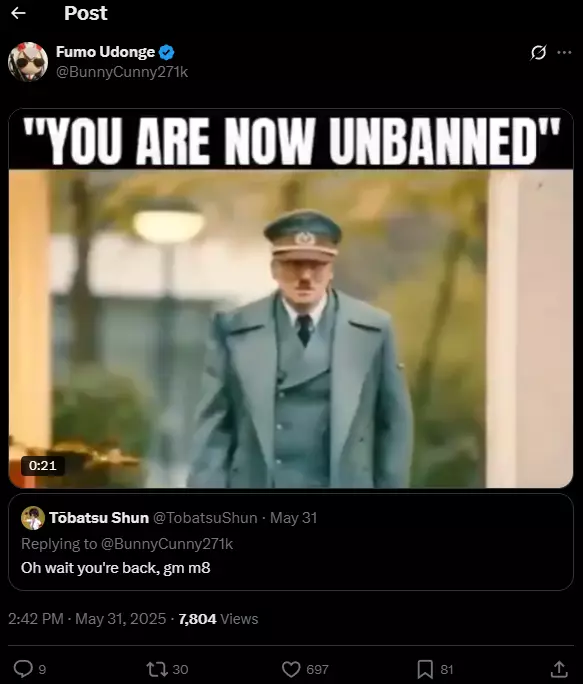Image resolution: width=583 pixels, height=684 pixels.
Task: Open quoted reply "Oh wait you're back"
Action: 116,568
